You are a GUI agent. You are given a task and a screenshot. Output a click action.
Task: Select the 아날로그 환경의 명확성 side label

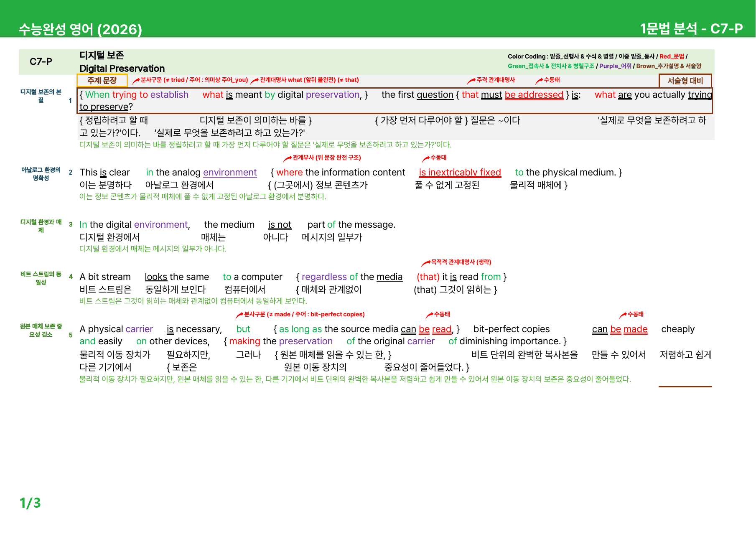click(41, 174)
